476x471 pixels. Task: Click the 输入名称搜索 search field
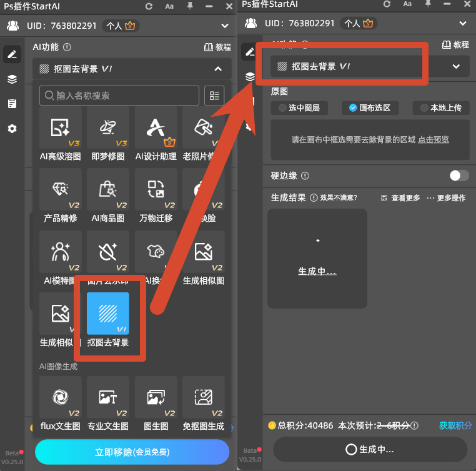(119, 96)
